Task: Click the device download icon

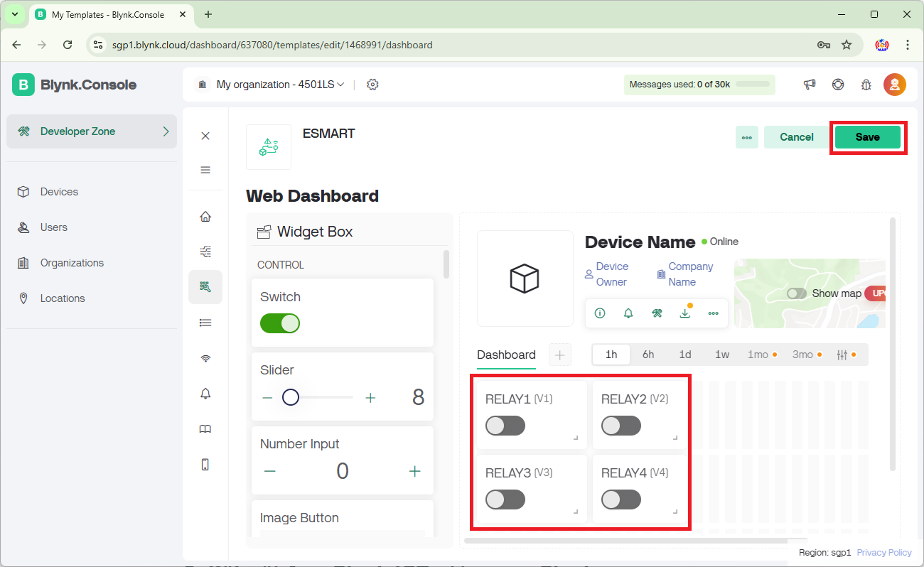Action: [x=685, y=313]
